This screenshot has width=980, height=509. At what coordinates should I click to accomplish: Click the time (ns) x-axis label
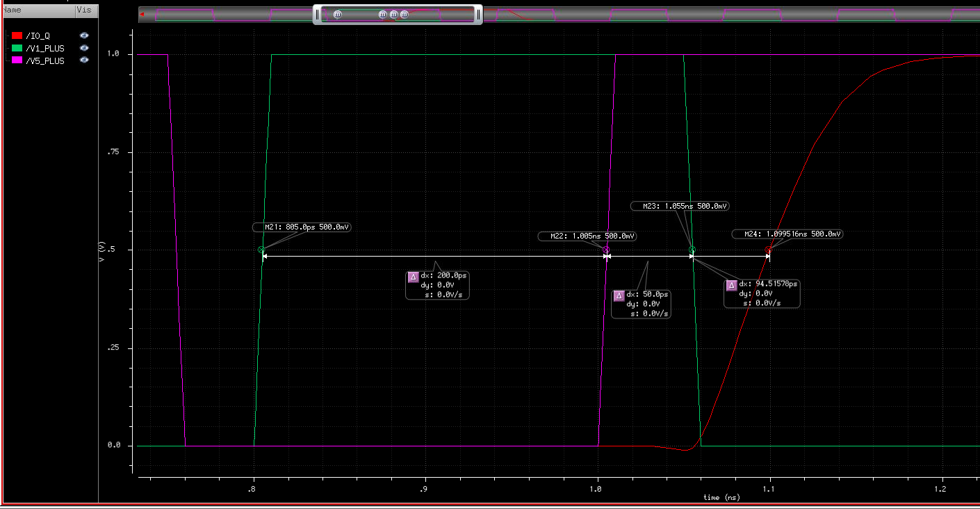(721, 497)
